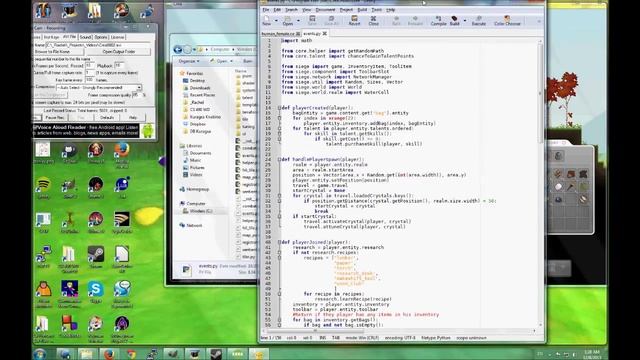Open the dropdown arrow beside Open in Geany
Viewport: 640px width, 360px height.
click(x=298, y=20)
